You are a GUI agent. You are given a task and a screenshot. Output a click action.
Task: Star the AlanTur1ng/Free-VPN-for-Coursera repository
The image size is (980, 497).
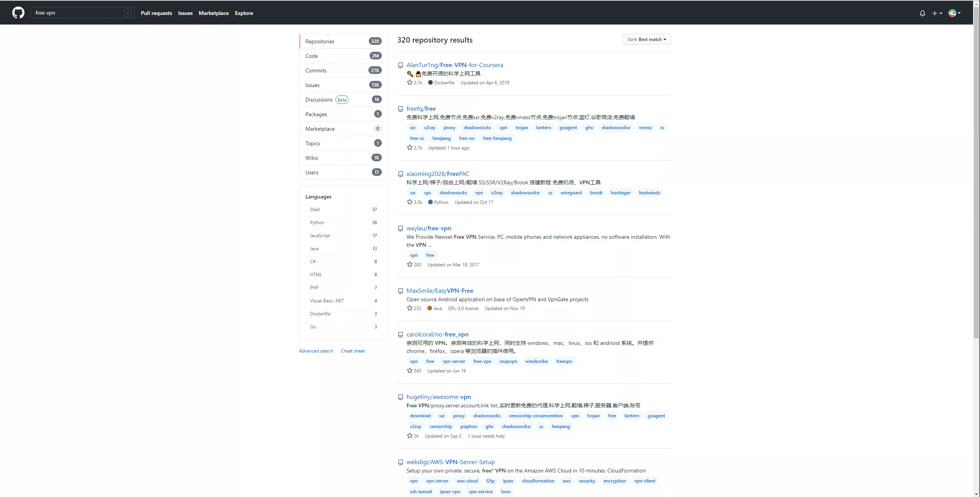pos(409,82)
